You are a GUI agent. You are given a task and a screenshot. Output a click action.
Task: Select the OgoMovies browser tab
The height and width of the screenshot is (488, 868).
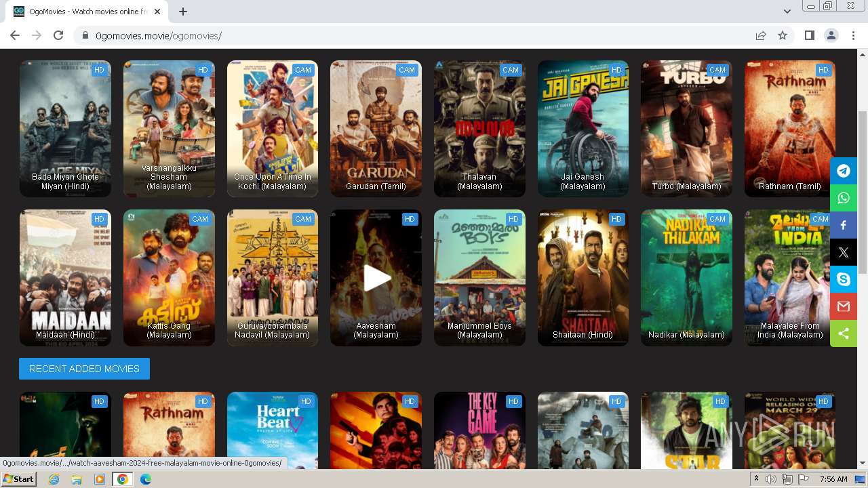point(87,12)
